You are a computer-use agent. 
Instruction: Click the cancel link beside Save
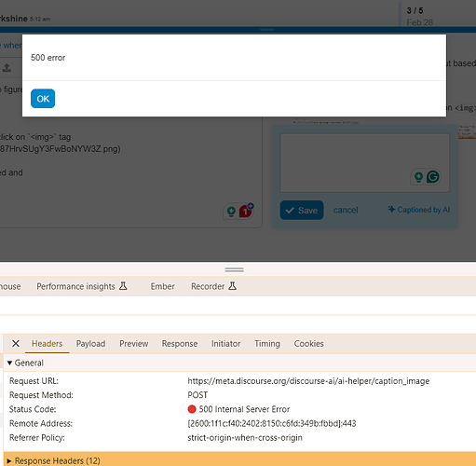[346, 211]
